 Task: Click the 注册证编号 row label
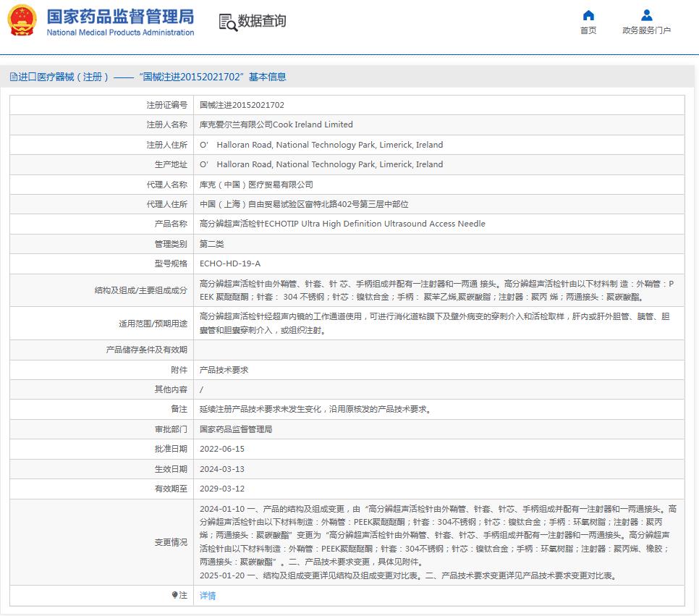(166, 105)
